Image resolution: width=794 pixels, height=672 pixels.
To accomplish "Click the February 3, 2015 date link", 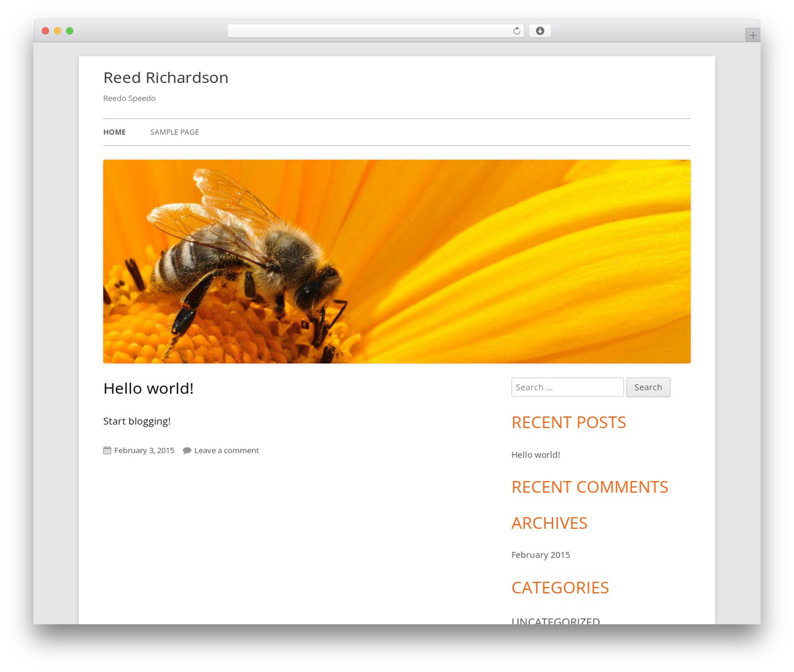I will [144, 451].
